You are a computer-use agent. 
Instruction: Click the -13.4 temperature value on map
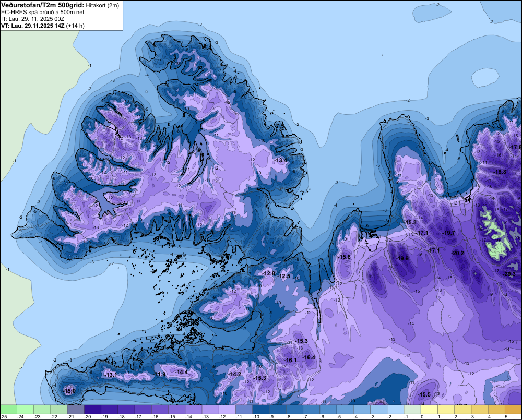click(281, 160)
